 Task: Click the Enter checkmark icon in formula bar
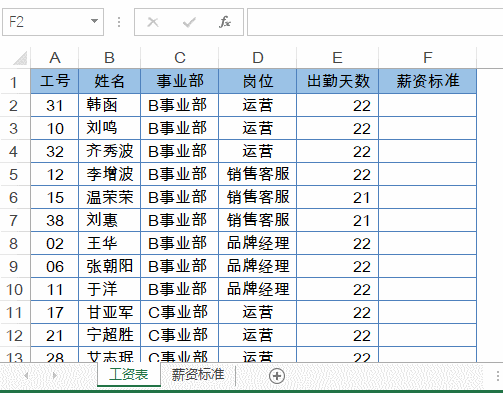(189, 22)
